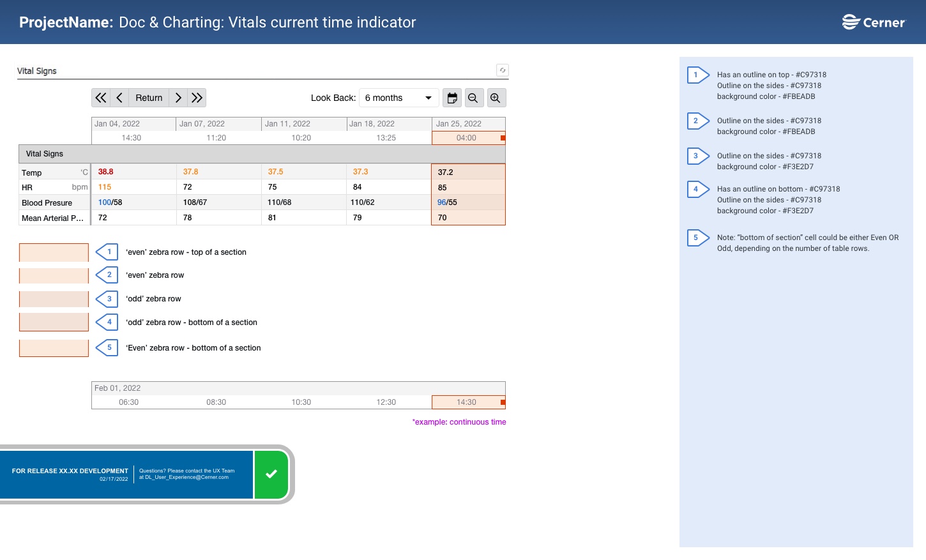Open the calendar date picker icon
This screenshot has height=560, width=926.
click(x=452, y=98)
